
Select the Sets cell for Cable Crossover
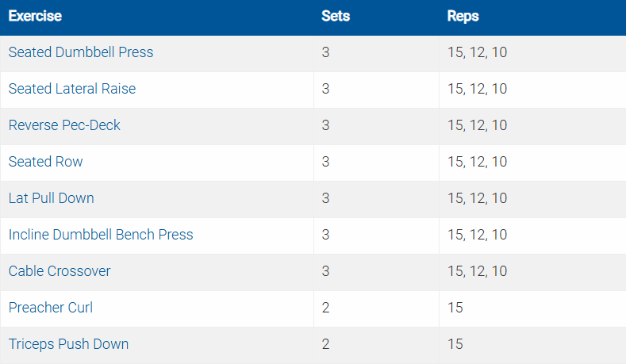[326, 271]
